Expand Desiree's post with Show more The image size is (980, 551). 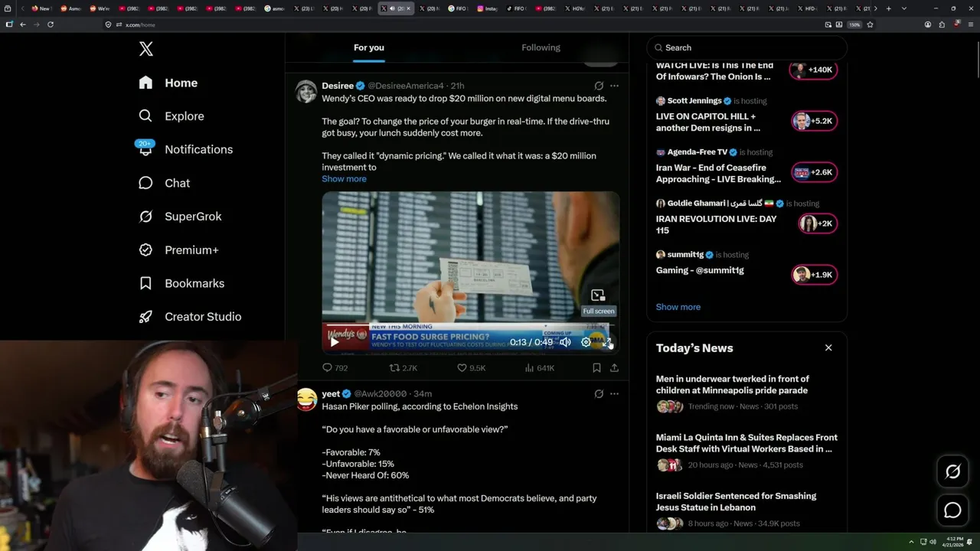(x=344, y=179)
